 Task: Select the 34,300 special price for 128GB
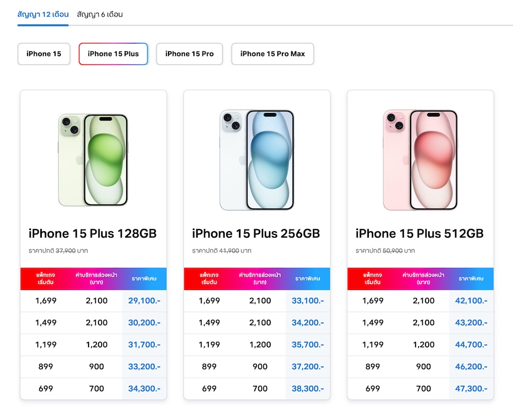click(144, 389)
